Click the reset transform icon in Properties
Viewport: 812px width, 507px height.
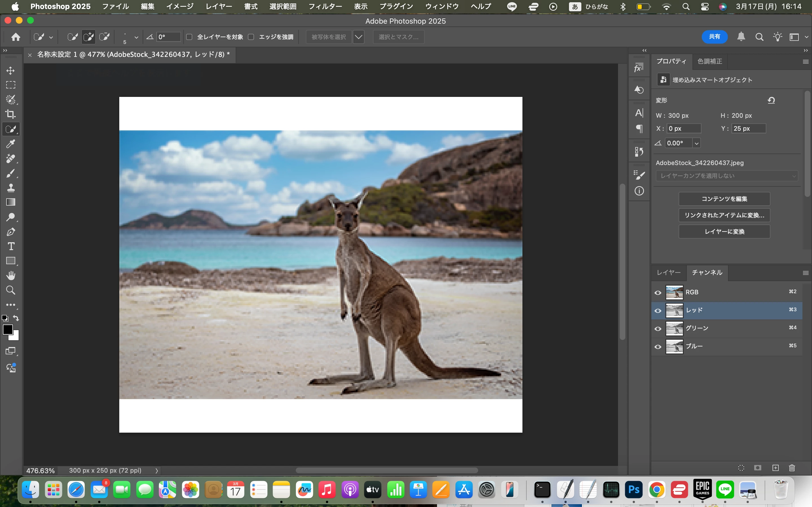[x=771, y=100]
